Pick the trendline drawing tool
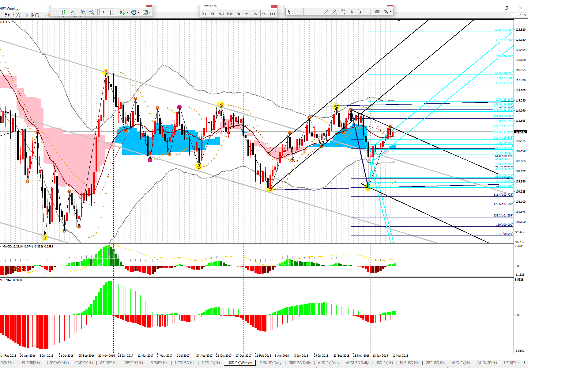Viewport: 588px width, 368px height. coord(326,12)
